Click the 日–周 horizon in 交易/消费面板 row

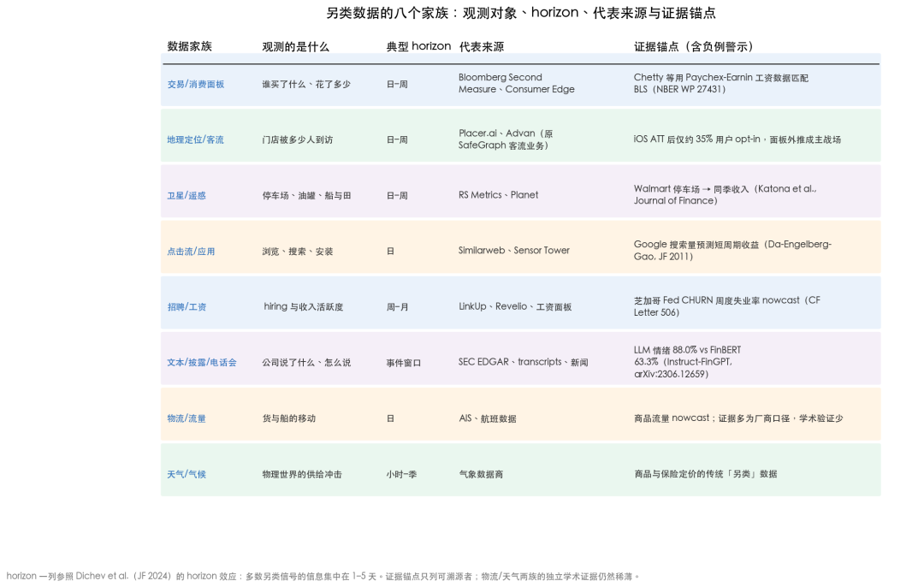point(397,84)
